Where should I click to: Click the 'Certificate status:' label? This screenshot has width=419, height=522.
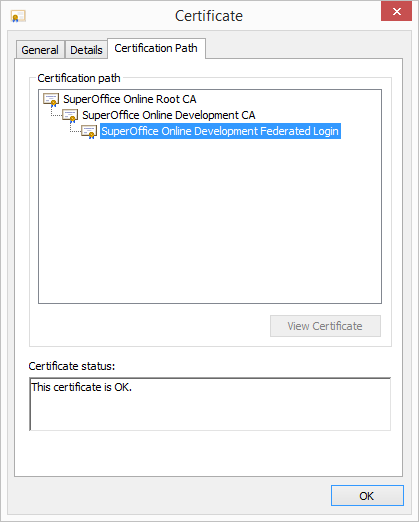[x=72, y=366]
